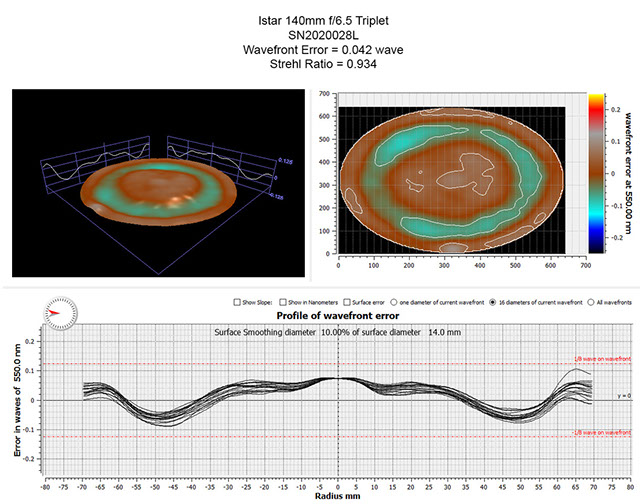Click the compass angle dial icon

point(56,312)
